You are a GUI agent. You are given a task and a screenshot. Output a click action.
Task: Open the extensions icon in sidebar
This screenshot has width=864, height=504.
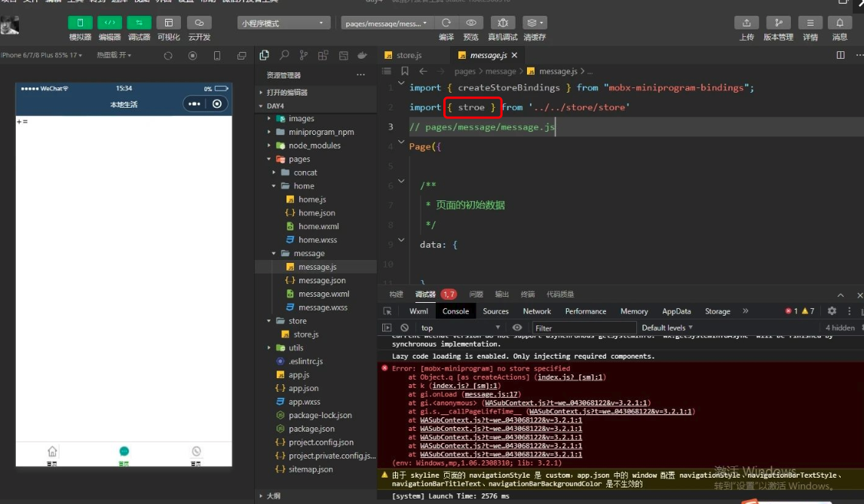323,55
